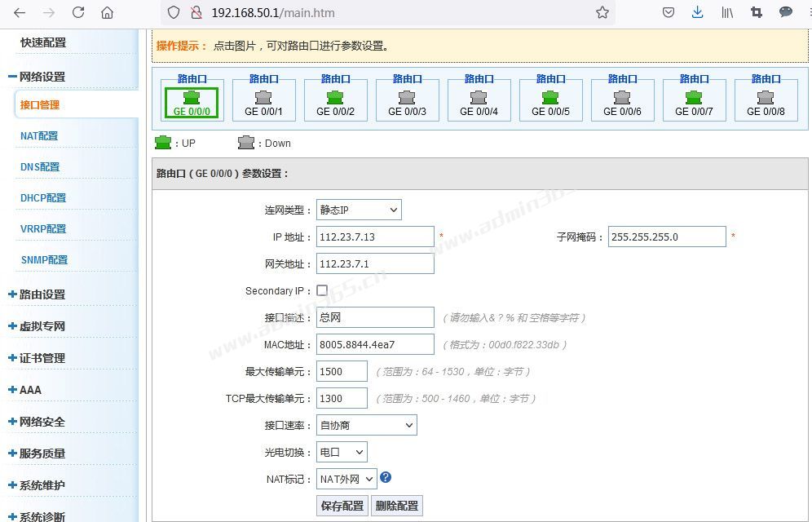The height and width of the screenshot is (522, 812).
Task: Open the 接口速率 dropdown showing 自协商
Action: pos(367,425)
